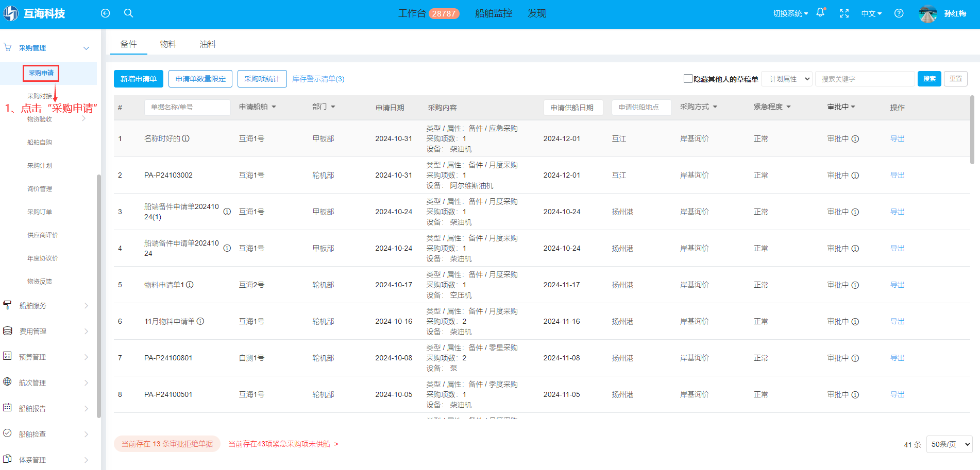Click 审批中 info icon in row 1
This screenshot has height=470, width=980.
pos(855,139)
